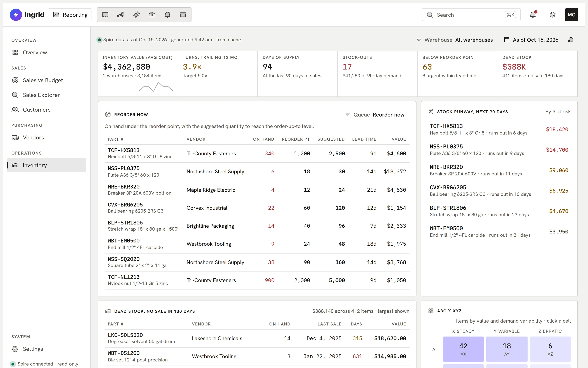Open notifications bell with red dot
The width and height of the screenshot is (588, 368).
pos(533,15)
